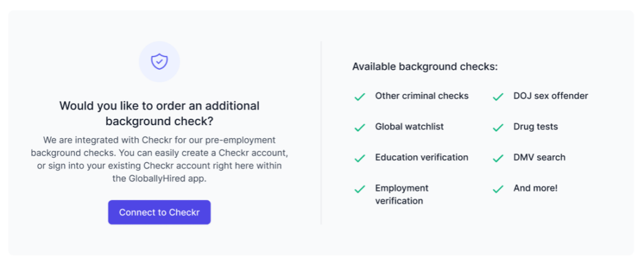This screenshot has width=644, height=264.
Task: Click checkmark beside And more!
Action: tap(498, 189)
